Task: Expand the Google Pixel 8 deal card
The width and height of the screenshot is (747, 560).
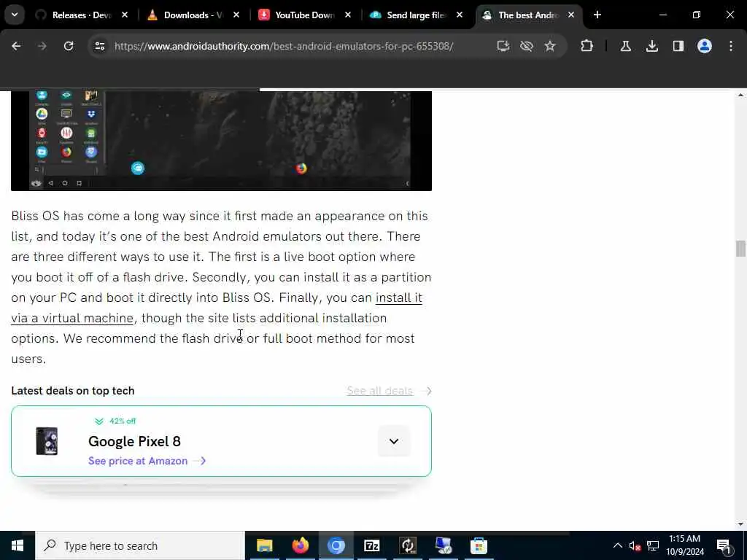Action: pos(394,441)
